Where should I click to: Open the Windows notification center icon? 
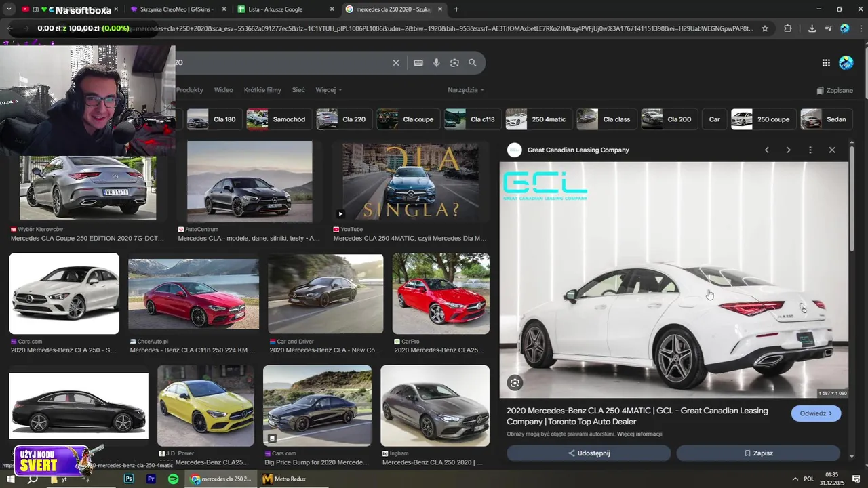(856, 479)
